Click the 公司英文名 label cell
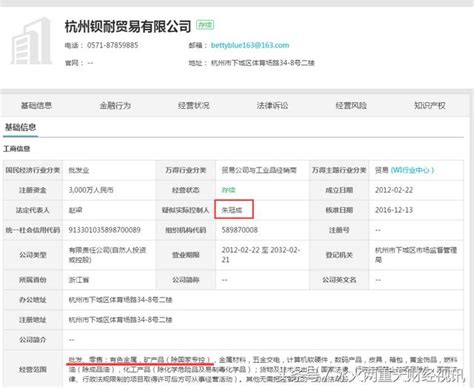This screenshot has width=474, height=388. [339, 280]
